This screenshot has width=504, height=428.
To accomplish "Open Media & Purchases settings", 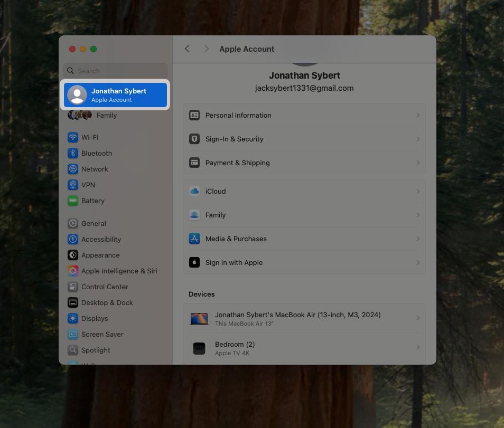I will point(236,239).
